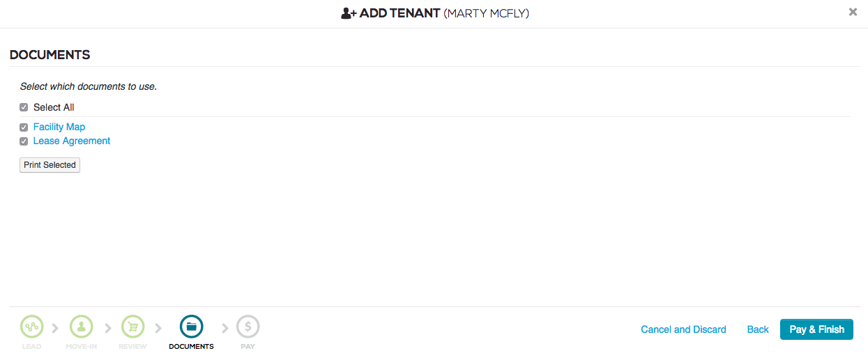Screen dimensions: 868x360
Task: Select the Review shopping cart icon
Action: click(132, 326)
